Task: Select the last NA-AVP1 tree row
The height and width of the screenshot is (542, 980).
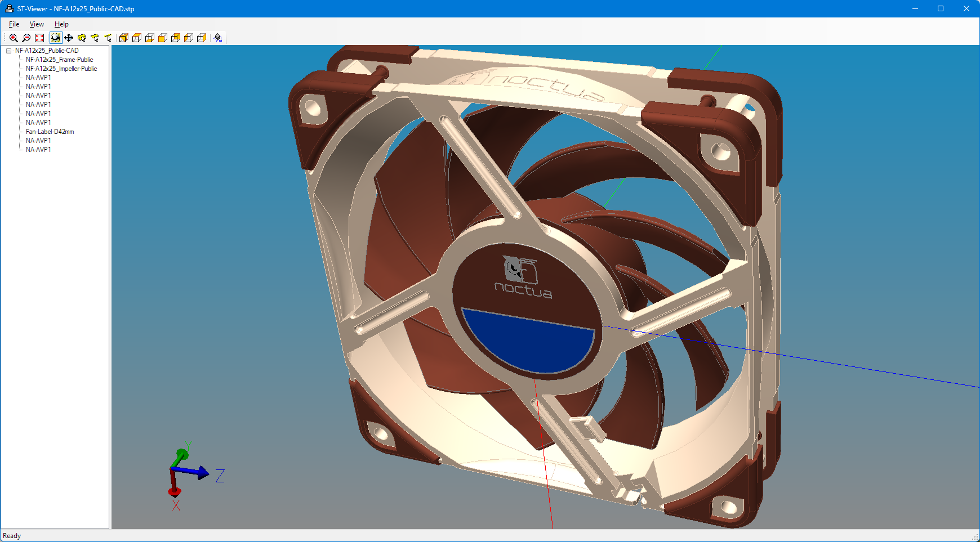Action: (x=38, y=150)
